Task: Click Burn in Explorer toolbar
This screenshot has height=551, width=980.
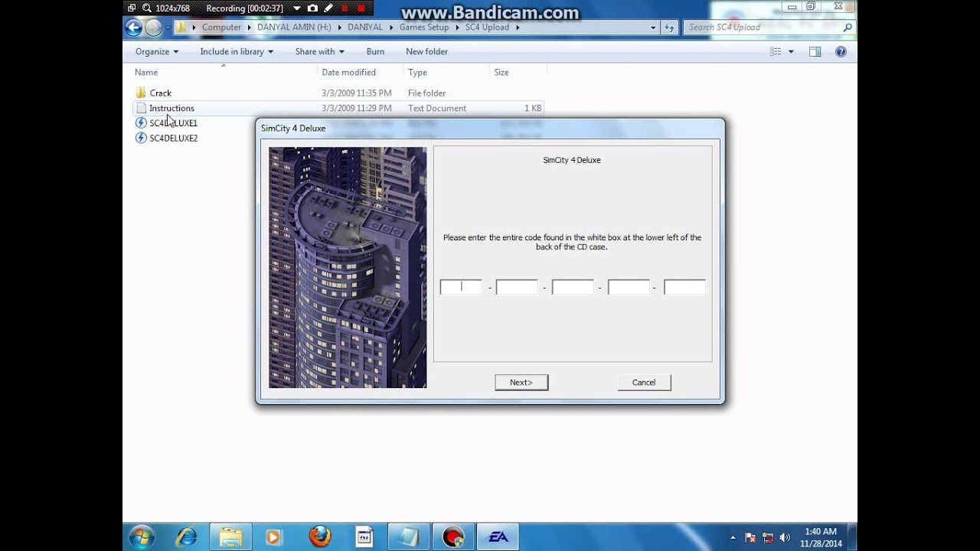Action: pyautogui.click(x=375, y=51)
